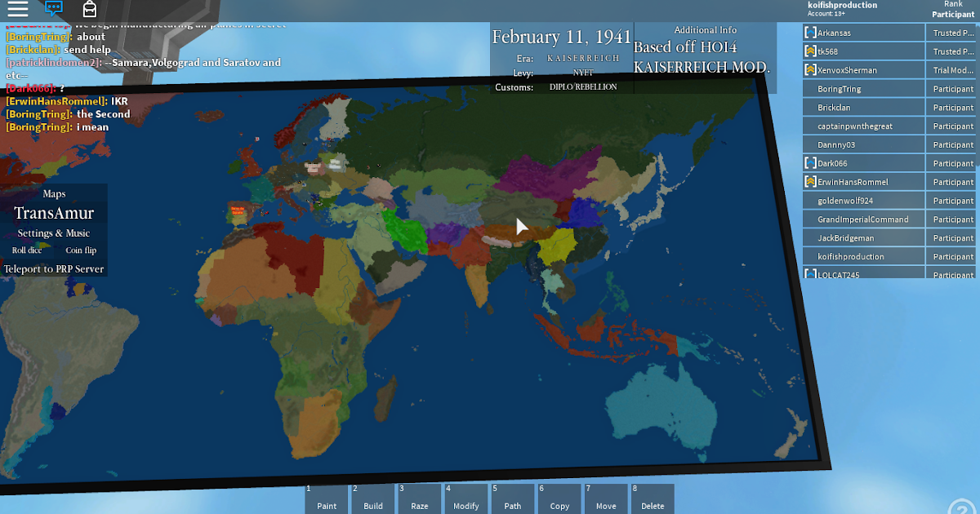Open the Roblox hamburger menu
The height and width of the screenshot is (514, 980).
pos(17,9)
